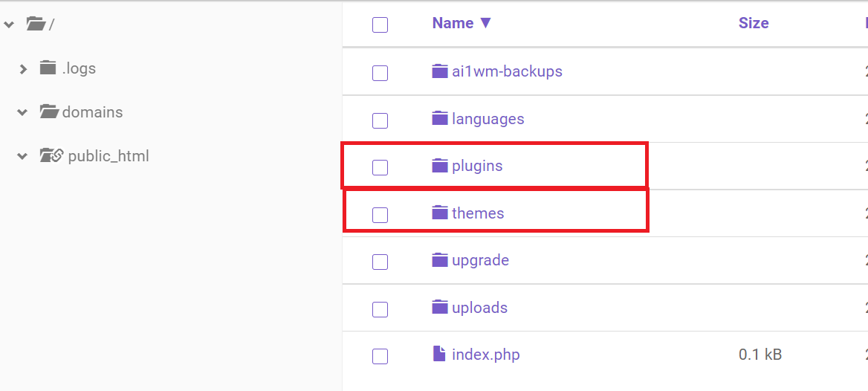Click the index.php file icon
868x391 pixels.
[440, 355]
